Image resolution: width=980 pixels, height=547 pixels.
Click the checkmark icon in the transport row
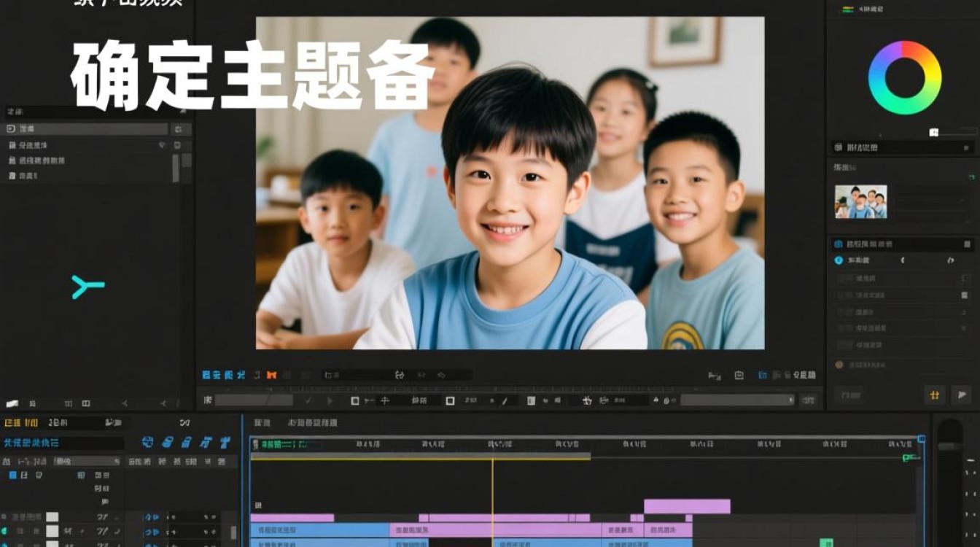pyautogui.click(x=308, y=400)
